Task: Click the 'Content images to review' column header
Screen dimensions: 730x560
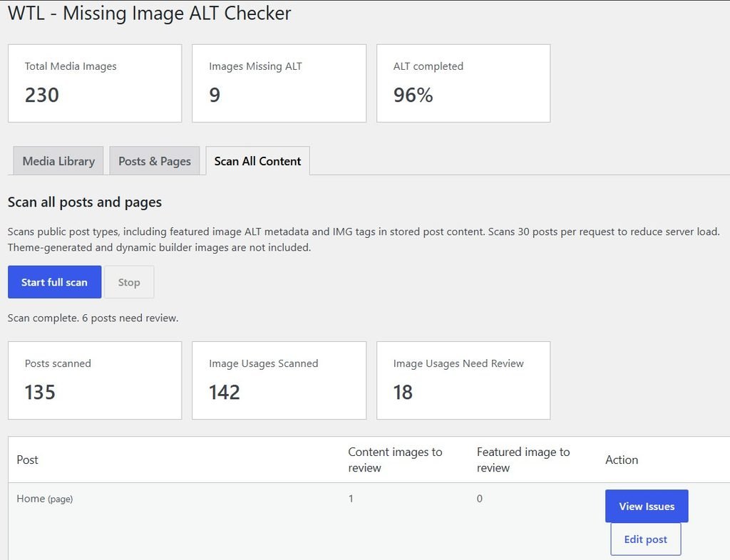Action: [395, 460]
